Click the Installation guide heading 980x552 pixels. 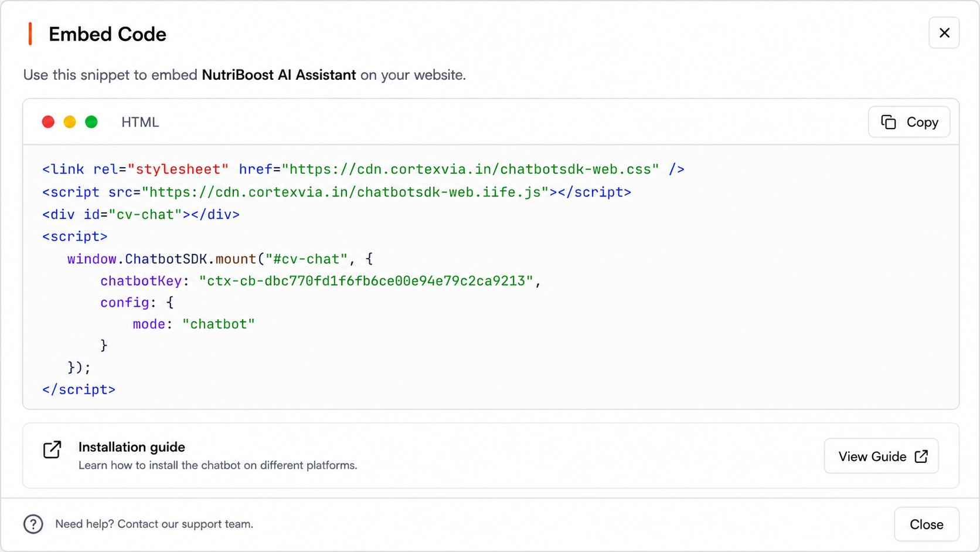[x=132, y=447]
